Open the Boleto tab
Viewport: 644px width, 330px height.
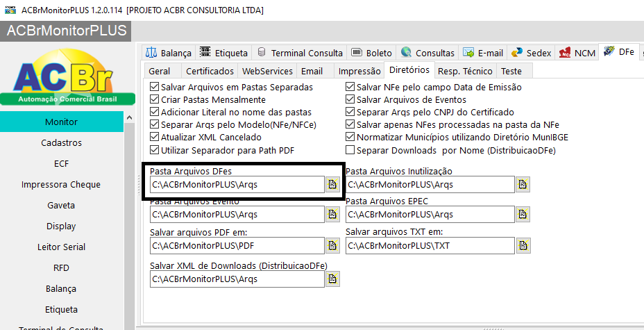coord(372,53)
